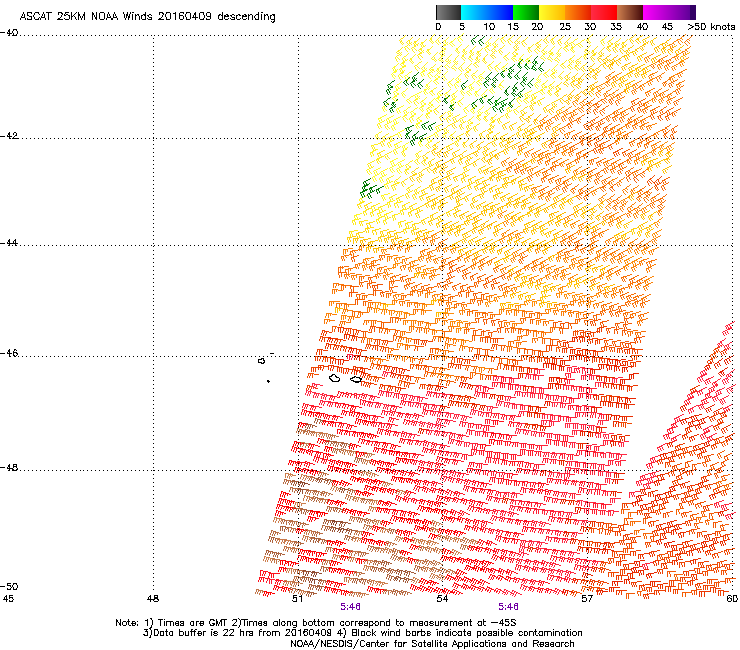Click the longitude label '48'
740x650 pixels.
click(153, 599)
